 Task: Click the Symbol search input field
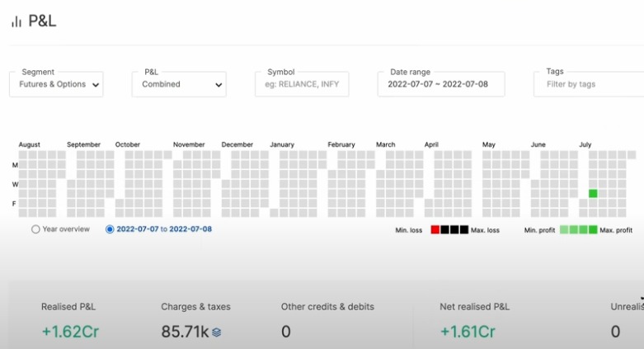pyautogui.click(x=302, y=84)
